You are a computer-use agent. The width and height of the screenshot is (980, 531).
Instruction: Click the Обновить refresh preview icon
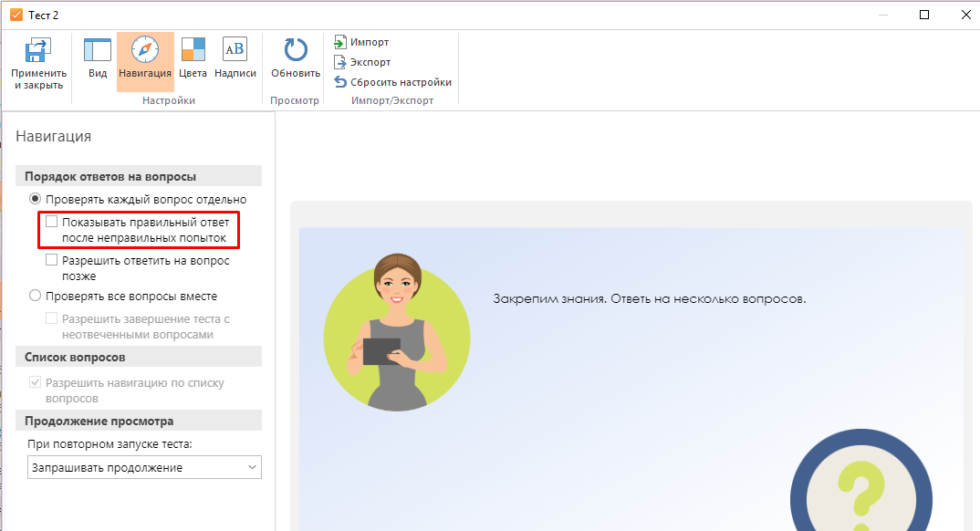(296, 50)
